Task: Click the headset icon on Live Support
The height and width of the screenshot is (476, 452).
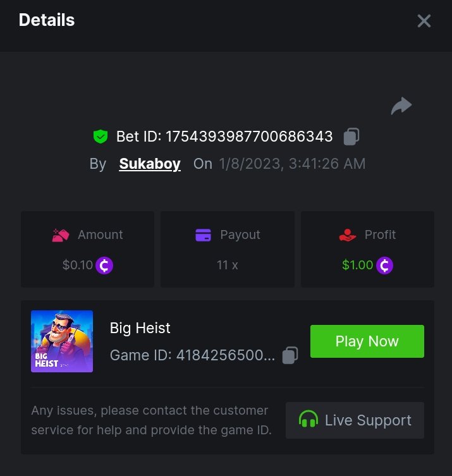Action: point(308,420)
